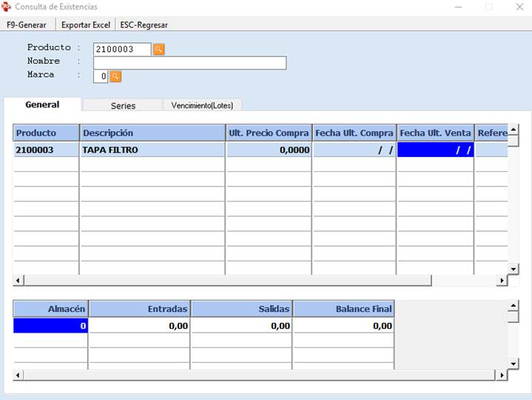Viewport: 532px width, 400px height.
Task: Click left arrow of warehouse grid horizontal scrollbar
Action: (x=18, y=376)
